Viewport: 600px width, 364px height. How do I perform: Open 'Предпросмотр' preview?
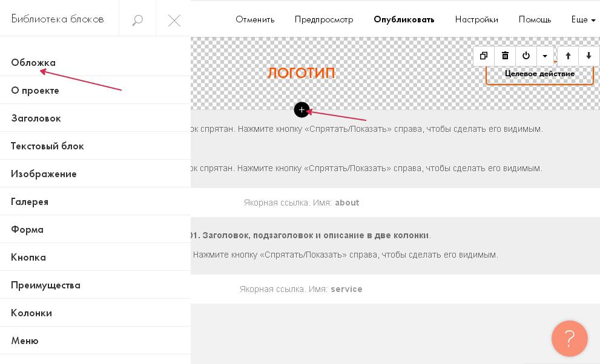pyautogui.click(x=324, y=19)
